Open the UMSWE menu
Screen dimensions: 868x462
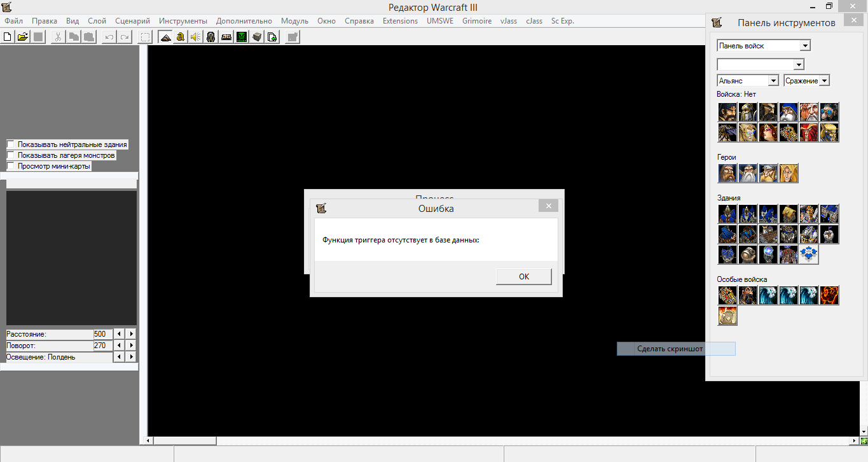pyautogui.click(x=440, y=21)
